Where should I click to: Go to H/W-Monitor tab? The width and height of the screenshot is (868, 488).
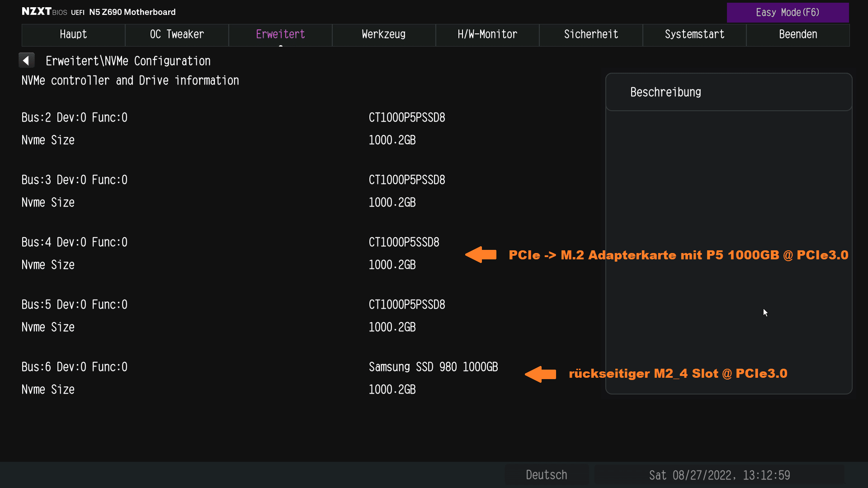tap(487, 35)
